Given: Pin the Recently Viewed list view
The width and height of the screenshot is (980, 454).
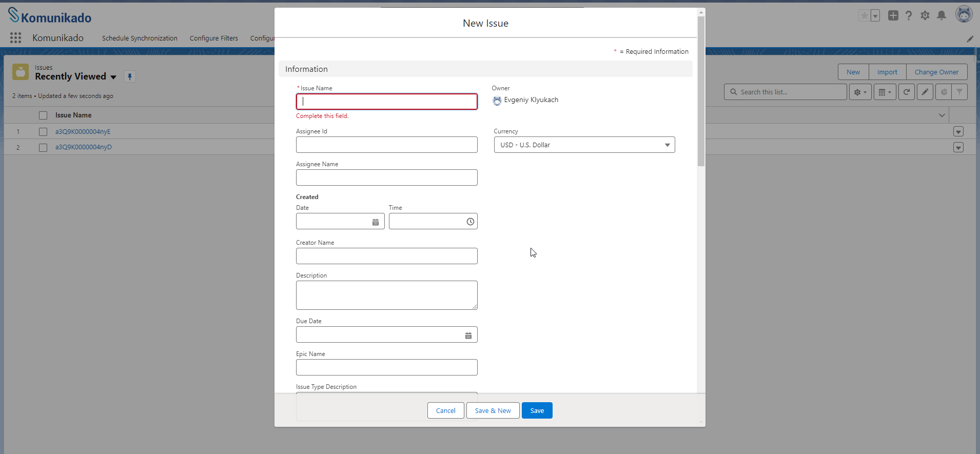Looking at the screenshot, I should 130,76.
